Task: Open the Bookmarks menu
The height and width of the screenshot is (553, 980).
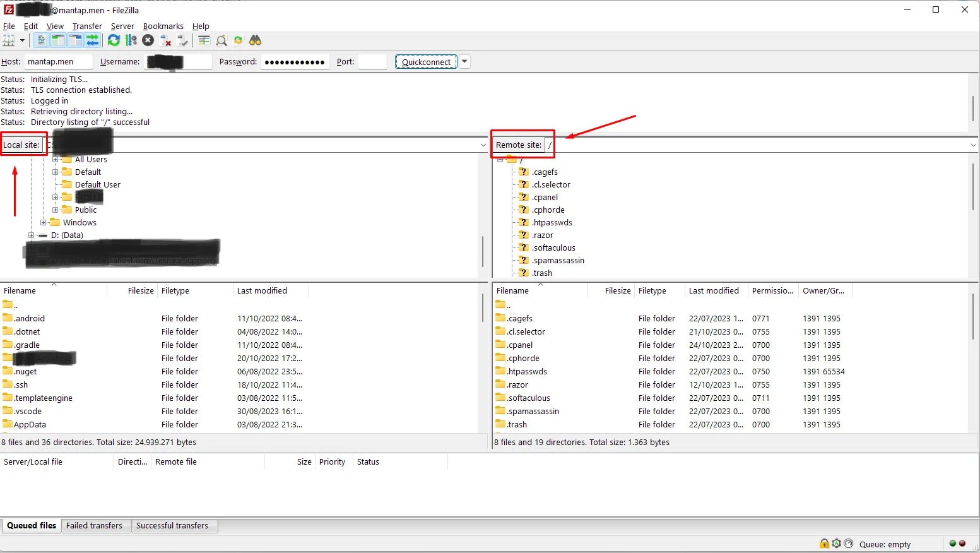Action: tap(163, 26)
